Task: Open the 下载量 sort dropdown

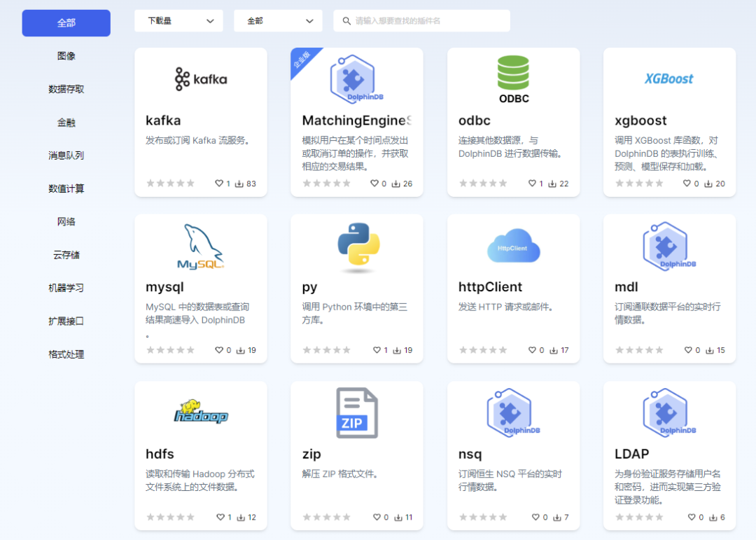Action: 178,21
